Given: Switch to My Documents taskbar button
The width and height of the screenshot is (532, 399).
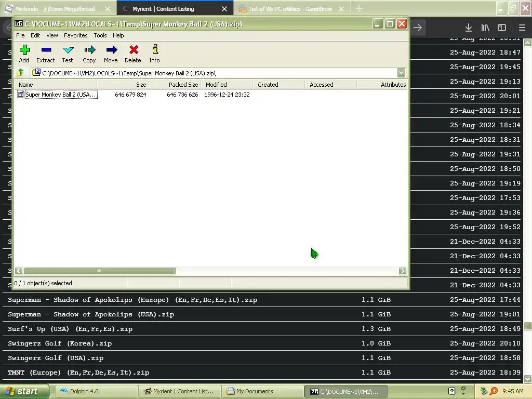Looking at the screenshot, I should click(263, 391).
